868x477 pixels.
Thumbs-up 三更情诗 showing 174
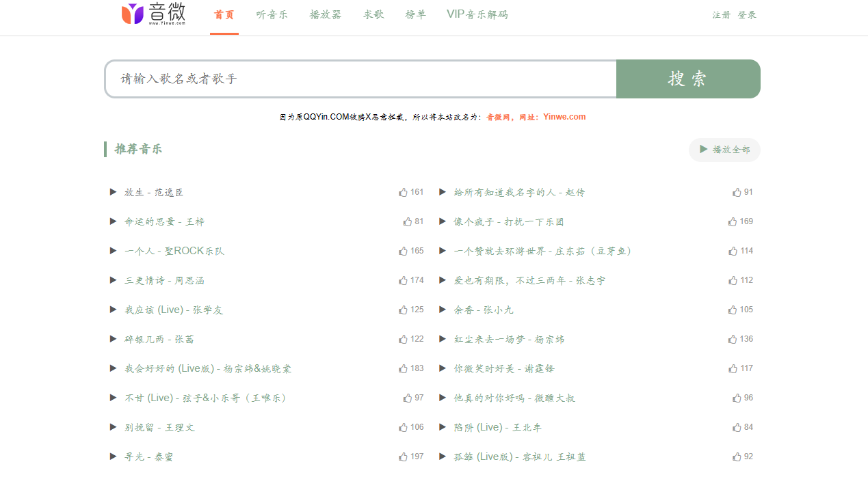click(x=411, y=280)
